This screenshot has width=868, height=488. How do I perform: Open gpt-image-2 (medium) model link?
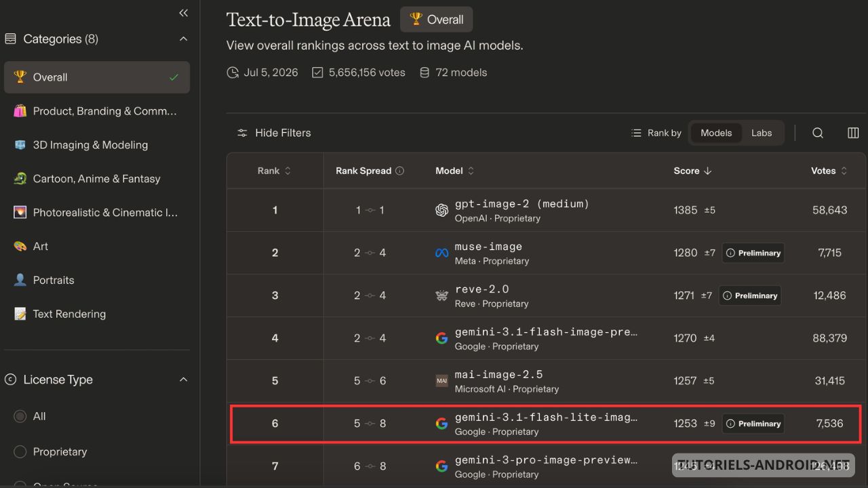click(522, 203)
